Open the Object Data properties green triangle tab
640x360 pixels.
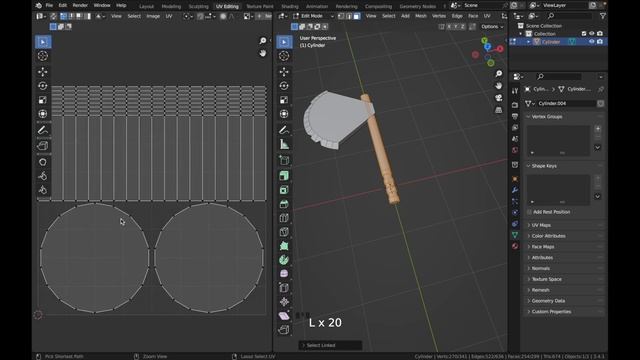point(515,235)
